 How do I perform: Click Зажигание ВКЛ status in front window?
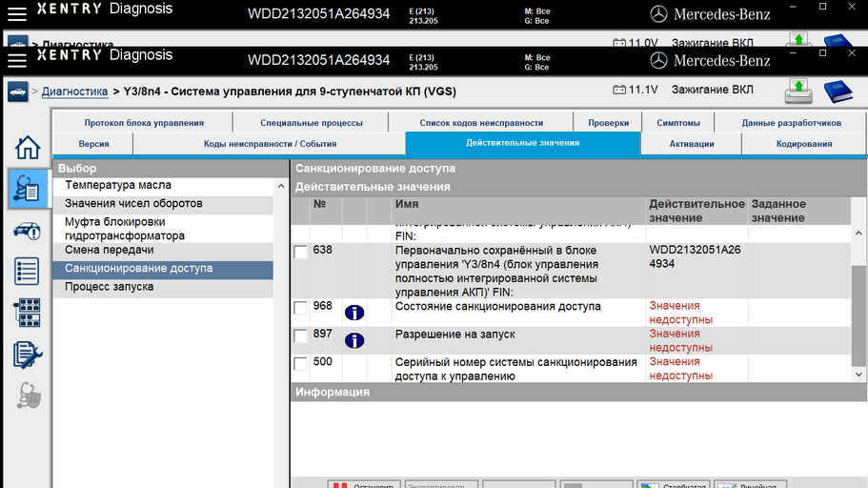click(x=712, y=90)
